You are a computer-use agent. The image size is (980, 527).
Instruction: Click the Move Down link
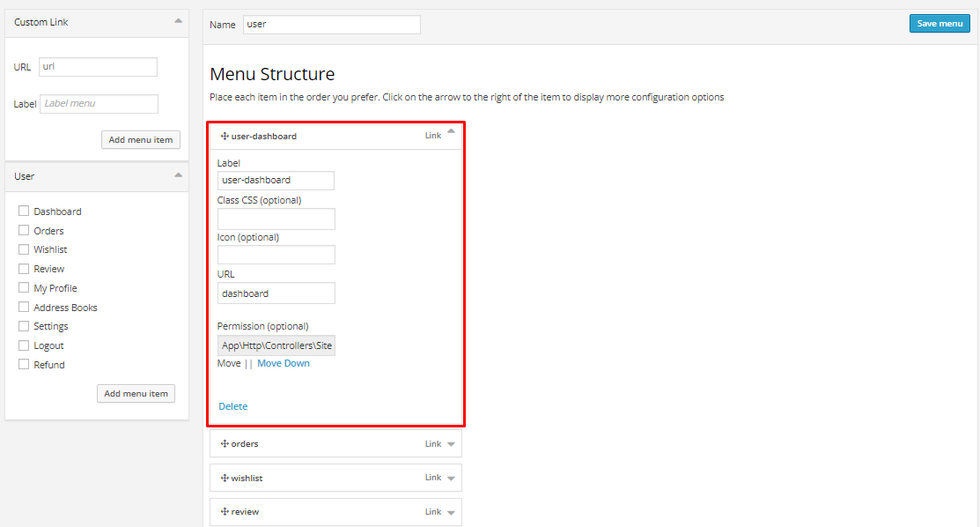[x=284, y=363]
